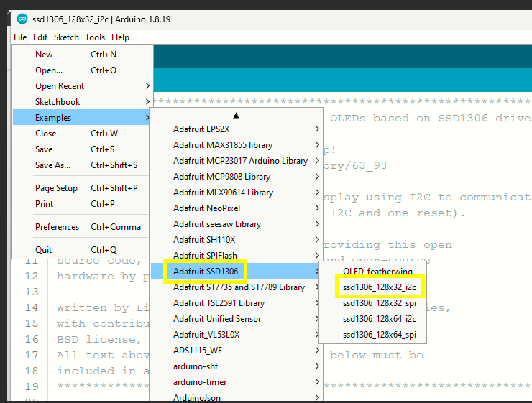Expand the Adafruit SSD1306 submenu arrow

click(317, 272)
